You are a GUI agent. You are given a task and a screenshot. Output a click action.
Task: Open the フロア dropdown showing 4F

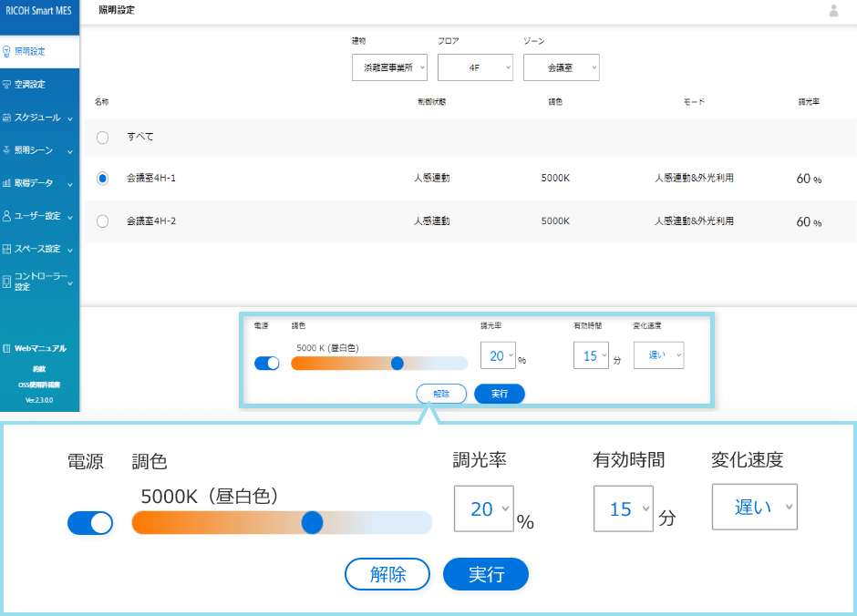[475, 67]
